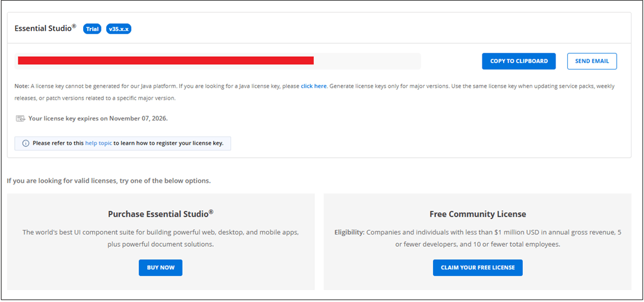Click the 'Note:' label in the license note

coord(22,86)
